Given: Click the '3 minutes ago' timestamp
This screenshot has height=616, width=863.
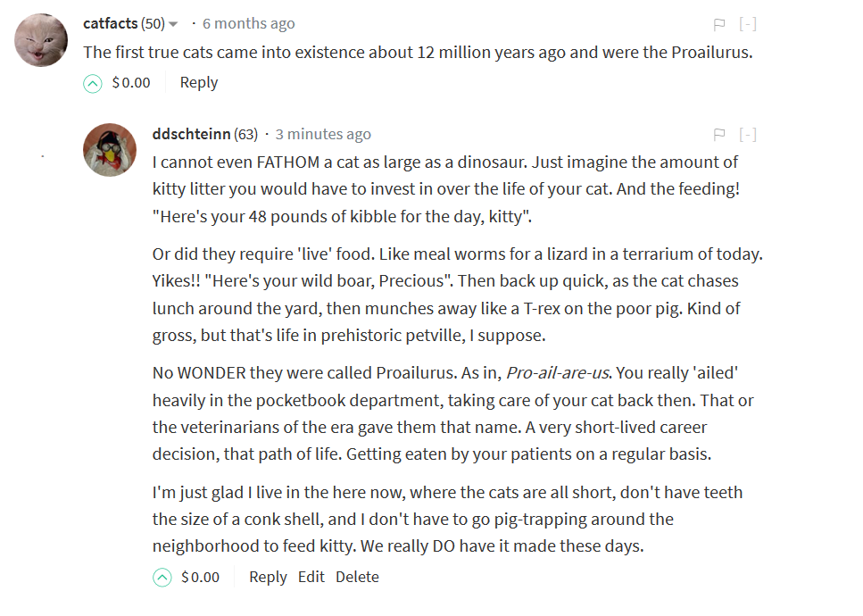Looking at the screenshot, I should click(323, 134).
